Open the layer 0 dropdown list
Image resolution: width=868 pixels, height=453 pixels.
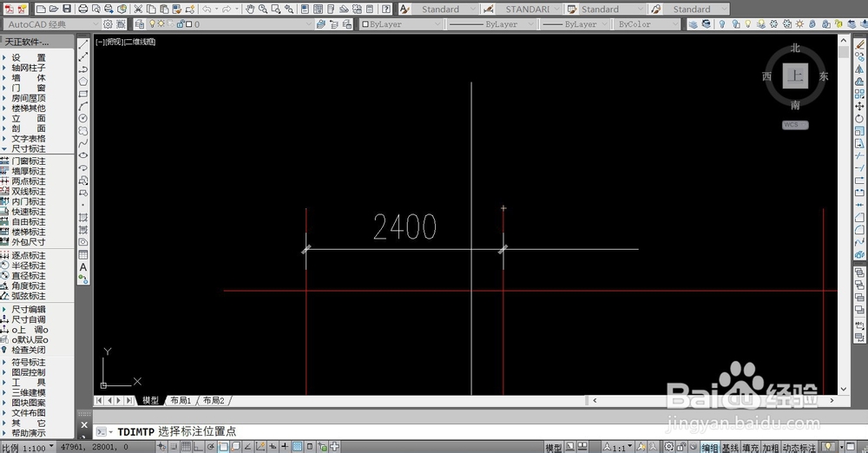[231, 24]
